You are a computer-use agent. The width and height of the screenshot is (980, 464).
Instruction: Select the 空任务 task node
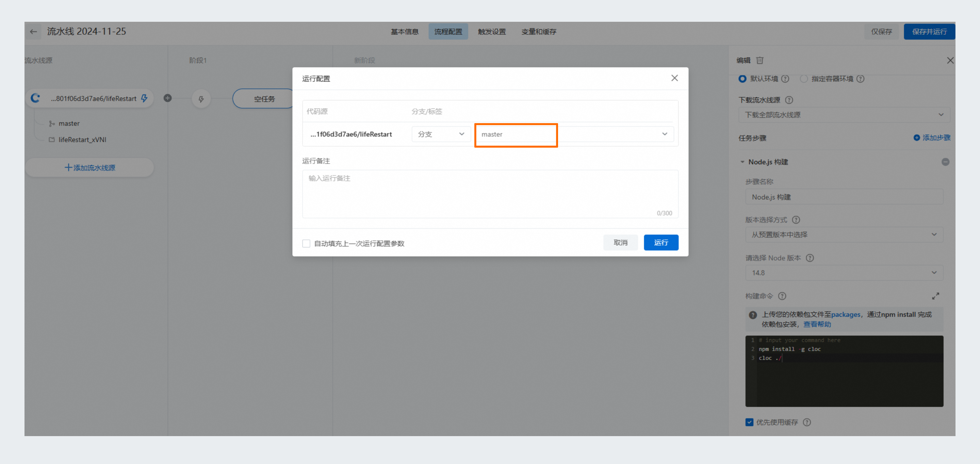pyautogui.click(x=264, y=99)
